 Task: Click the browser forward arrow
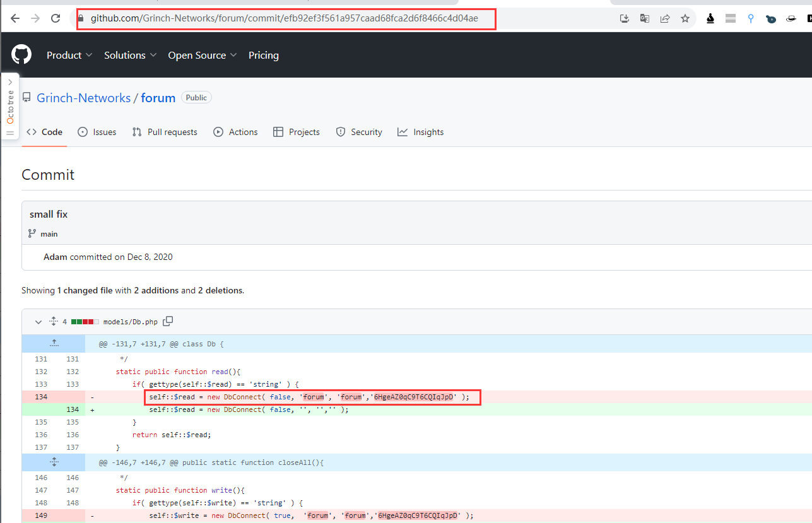(x=35, y=18)
